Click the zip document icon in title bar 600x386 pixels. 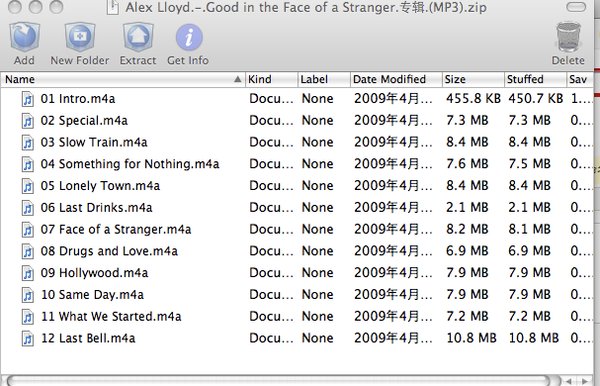click(112, 7)
